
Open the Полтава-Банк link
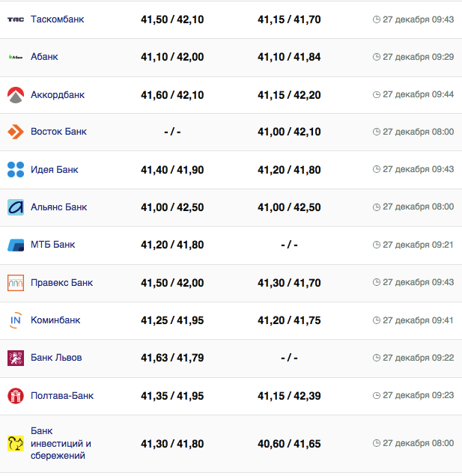pos(62,396)
